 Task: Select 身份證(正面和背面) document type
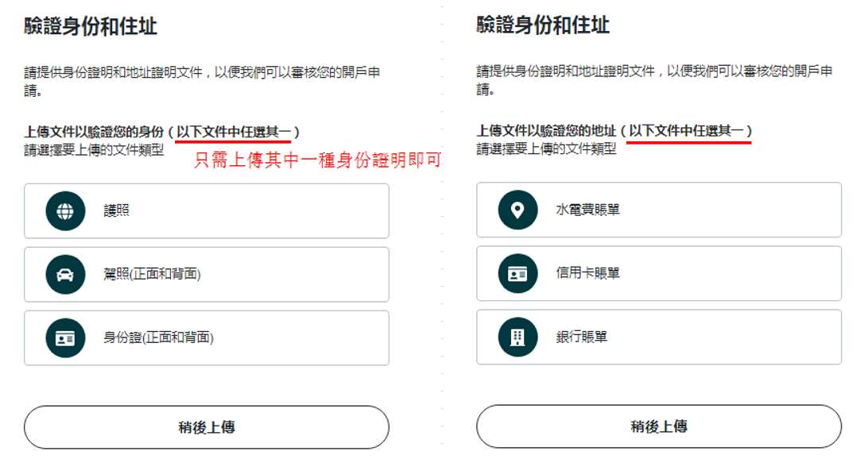(x=207, y=337)
